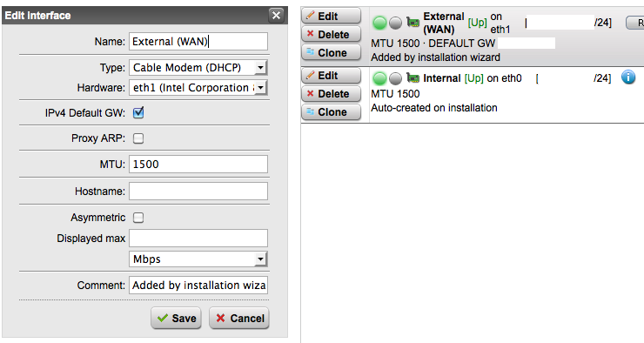
Task: Tick the Asymmetric checkbox
Action: (138, 218)
